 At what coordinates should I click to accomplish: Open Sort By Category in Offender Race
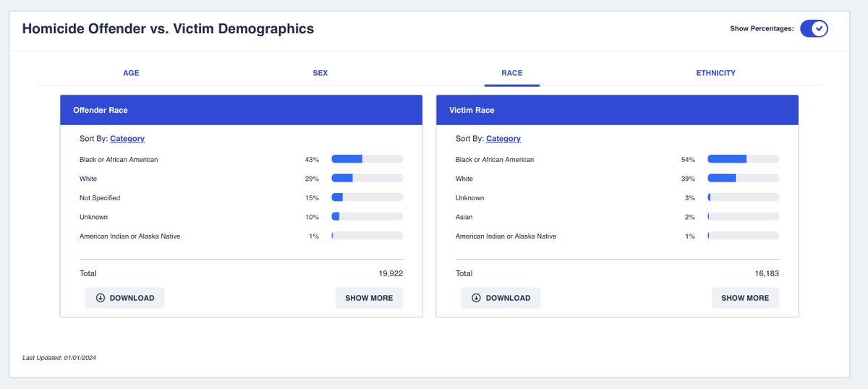[127, 139]
